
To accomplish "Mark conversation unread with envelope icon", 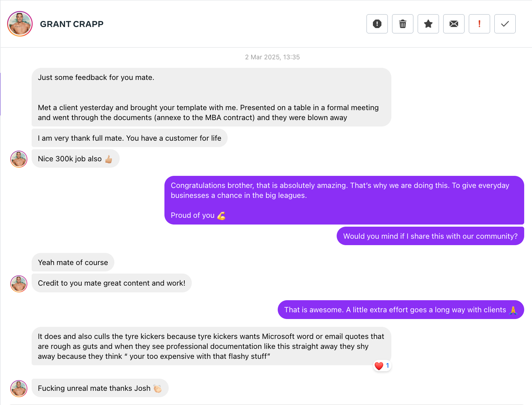I will tap(454, 24).
